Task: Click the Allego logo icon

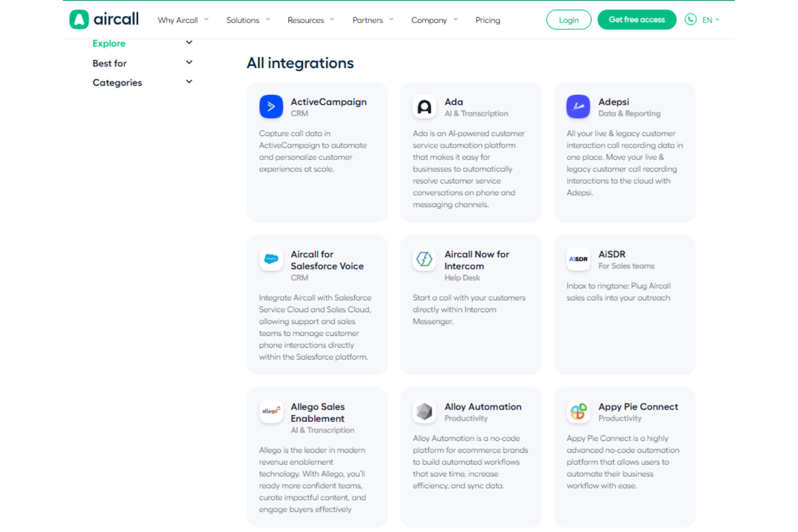Action: 271,412
